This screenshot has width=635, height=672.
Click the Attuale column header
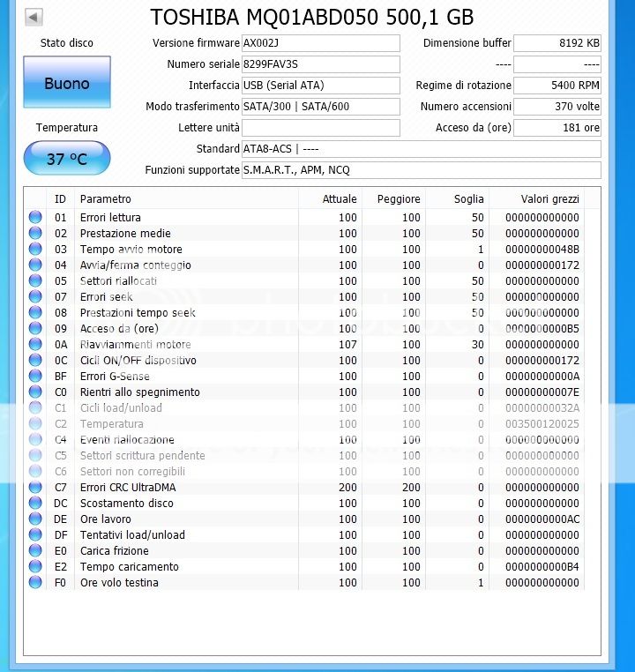[340, 199]
